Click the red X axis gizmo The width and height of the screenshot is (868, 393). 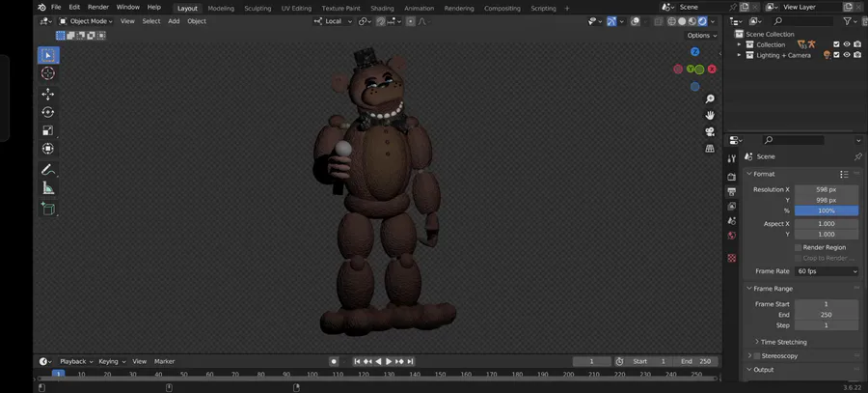712,70
